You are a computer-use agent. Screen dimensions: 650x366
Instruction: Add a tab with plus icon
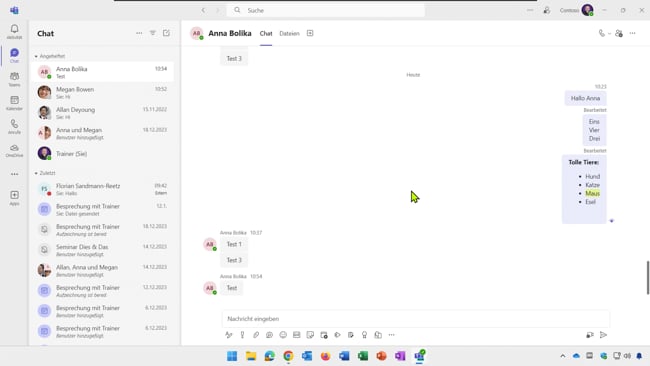click(310, 33)
